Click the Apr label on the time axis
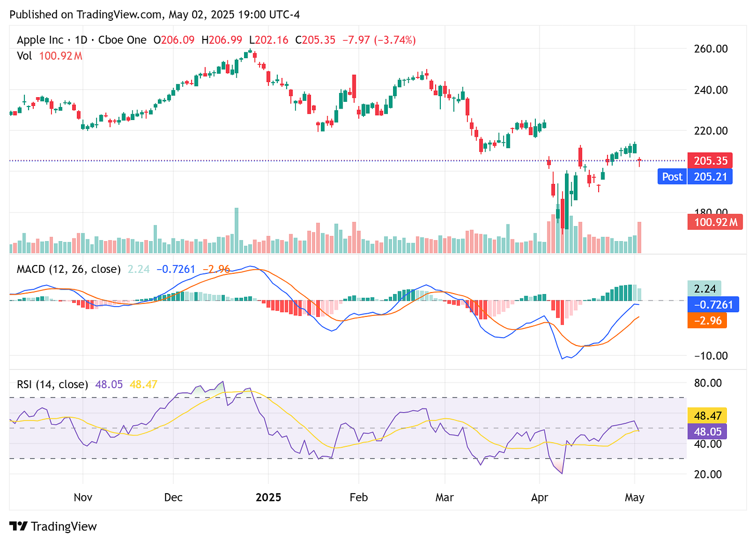 click(x=539, y=497)
